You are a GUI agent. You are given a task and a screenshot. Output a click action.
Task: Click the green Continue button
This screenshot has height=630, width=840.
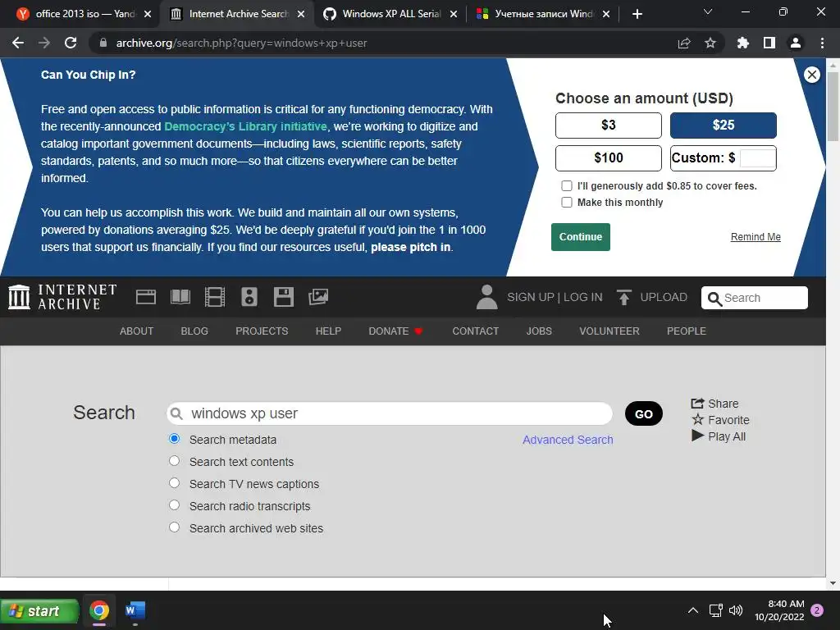click(581, 237)
